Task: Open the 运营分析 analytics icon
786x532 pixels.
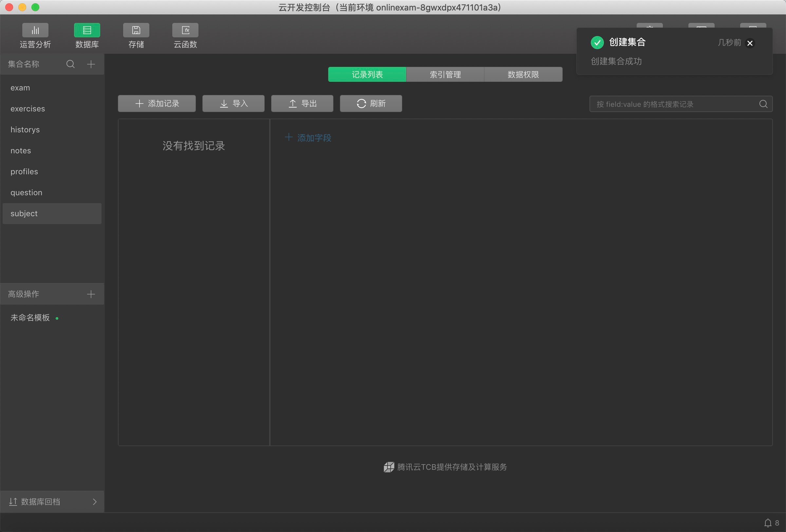Action: coord(35,30)
